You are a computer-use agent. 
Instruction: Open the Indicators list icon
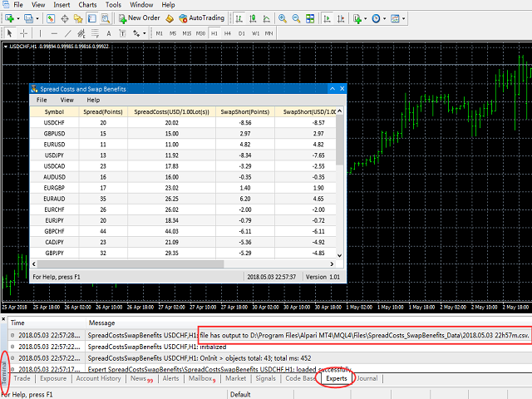[x=357, y=18]
